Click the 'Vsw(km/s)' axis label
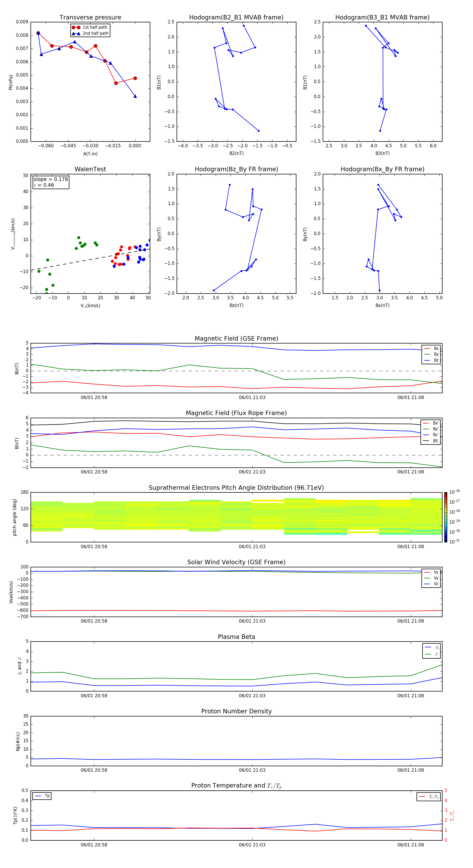The image size is (473, 868). 11,592
